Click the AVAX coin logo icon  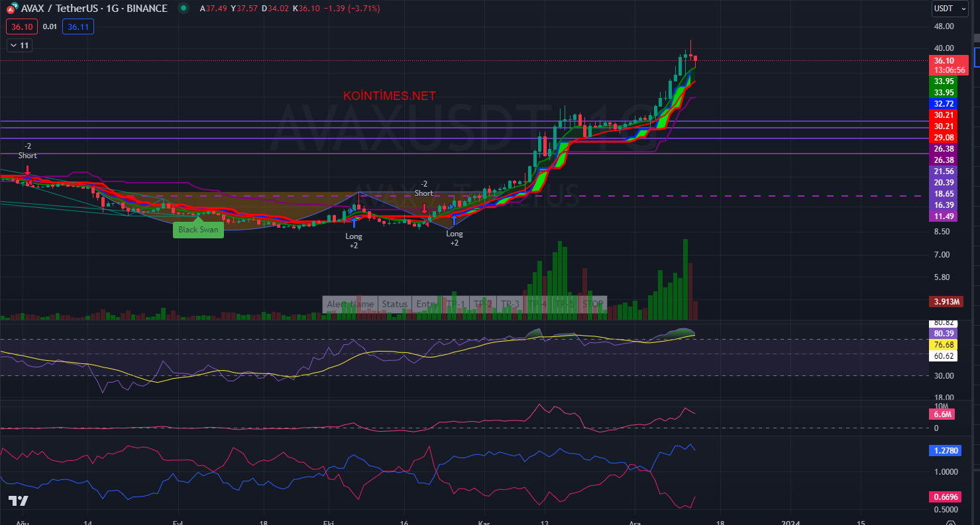tap(12, 9)
